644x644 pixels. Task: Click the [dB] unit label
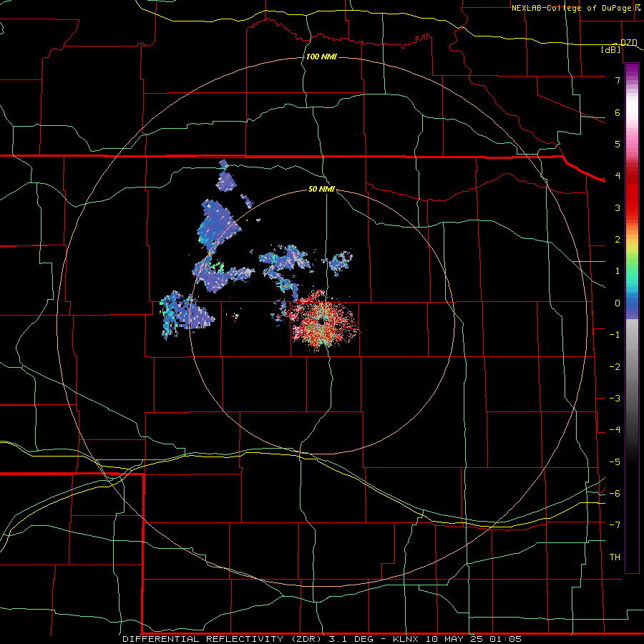click(x=611, y=49)
